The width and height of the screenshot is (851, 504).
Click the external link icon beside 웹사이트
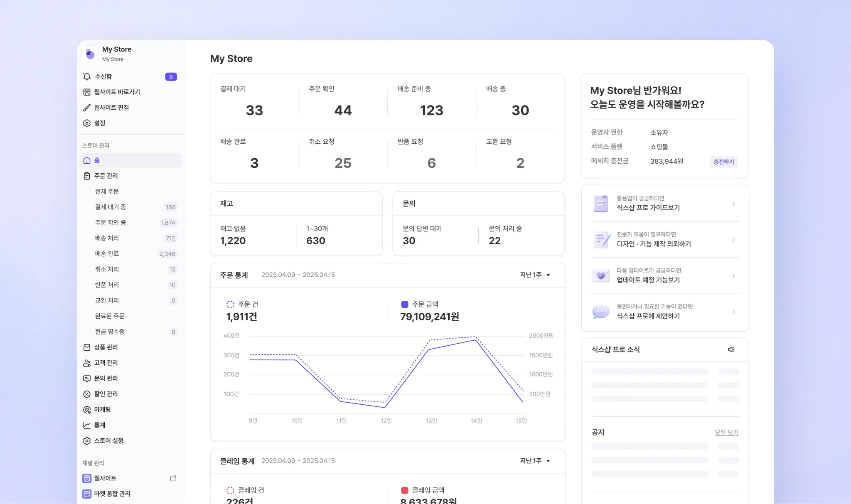coord(173,478)
